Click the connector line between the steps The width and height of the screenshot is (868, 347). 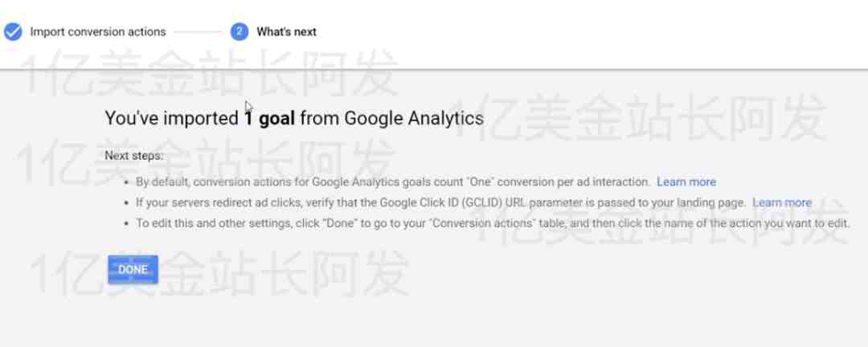pos(198,32)
